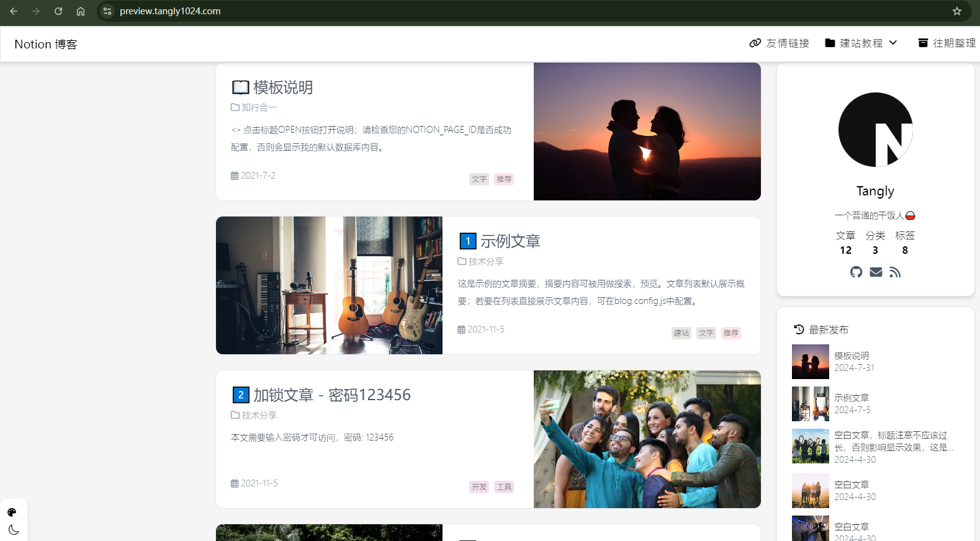Open the GitHub profile icon
The image size is (980, 541).
[856, 272]
